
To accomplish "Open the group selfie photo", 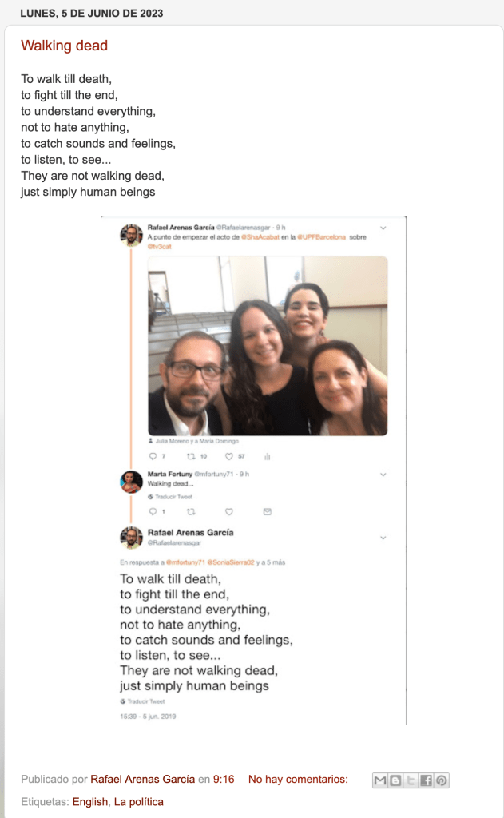I will (x=268, y=346).
